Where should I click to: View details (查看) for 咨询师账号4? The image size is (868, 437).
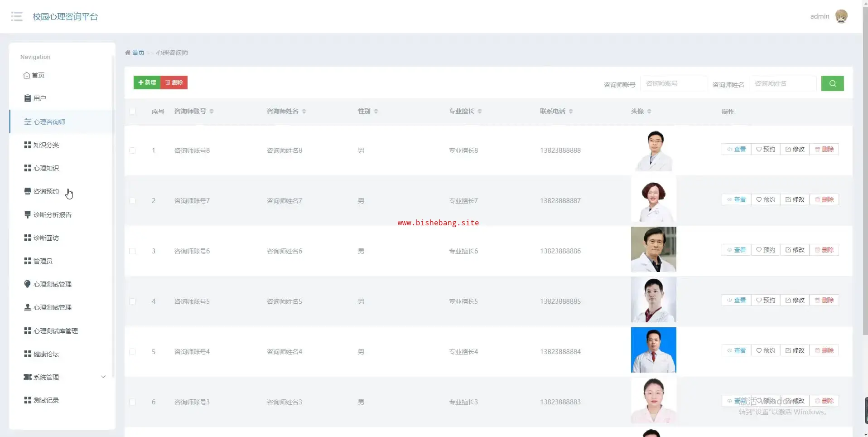736,350
